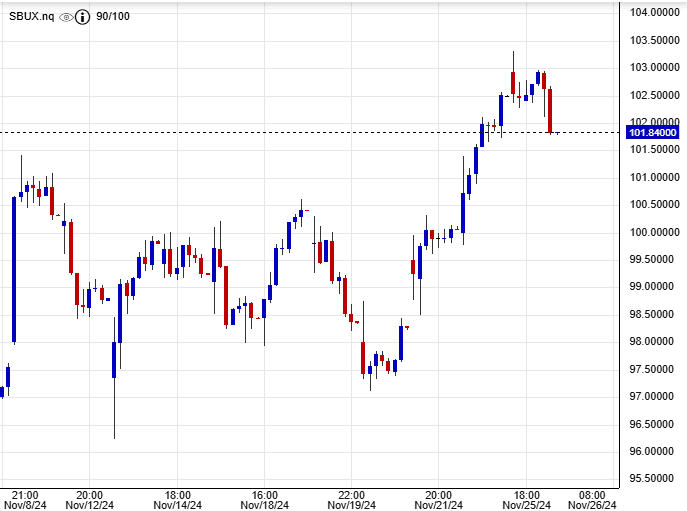Screen dimensions: 687x511
Task: Click the Nov/25/24 18:00 time label
Action: point(527,500)
